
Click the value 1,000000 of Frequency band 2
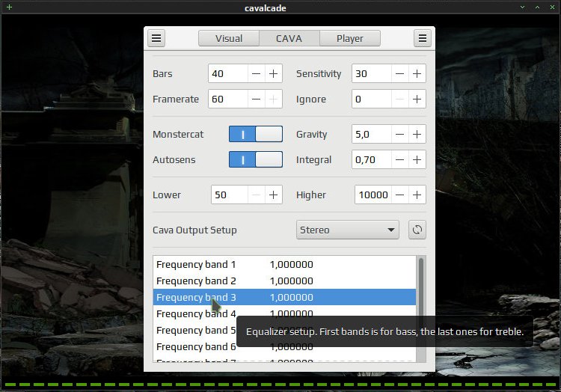(292, 281)
